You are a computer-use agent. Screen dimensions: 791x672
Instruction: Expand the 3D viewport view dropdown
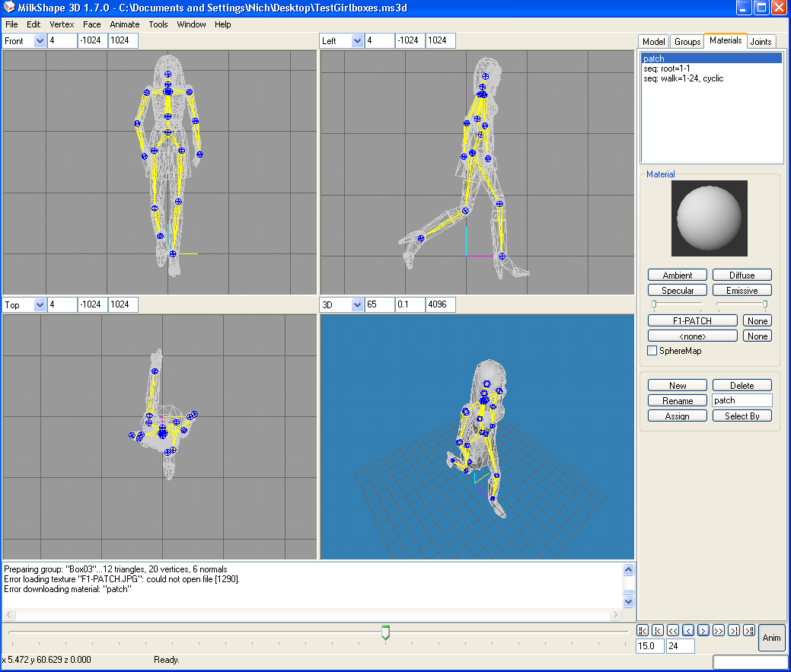pos(358,304)
